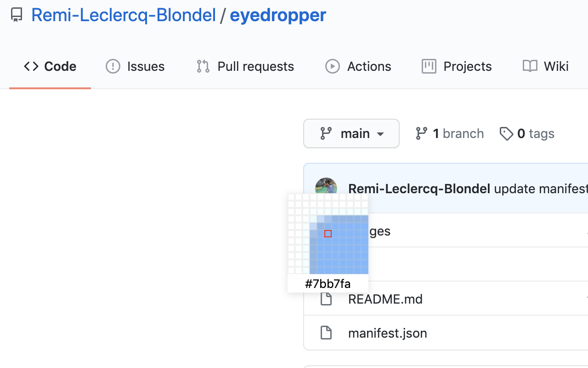Open the main branch dropdown

(351, 133)
